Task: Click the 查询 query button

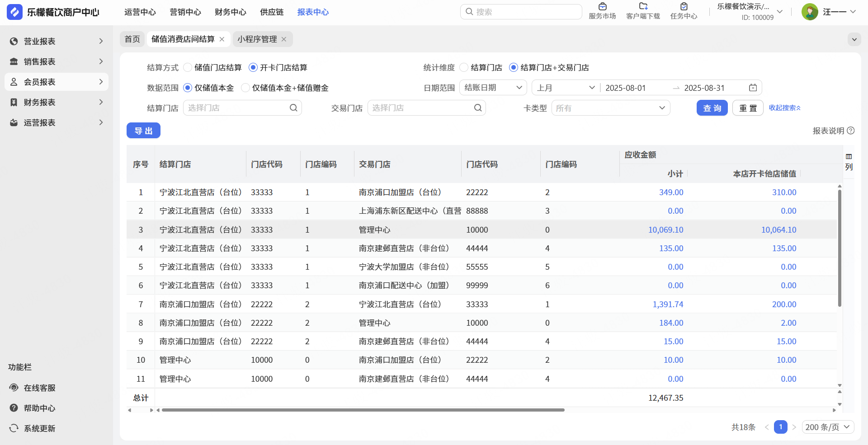Action: pos(712,108)
